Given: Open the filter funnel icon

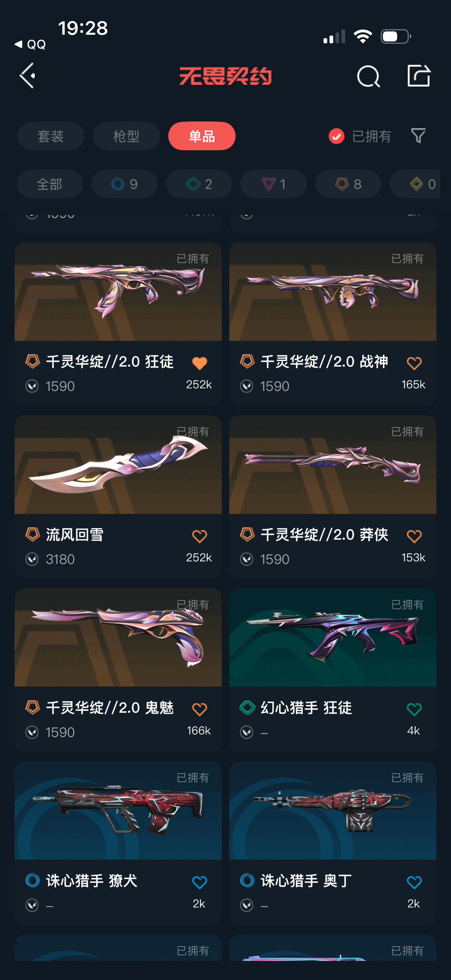Looking at the screenshot, I should coord(418,136).
